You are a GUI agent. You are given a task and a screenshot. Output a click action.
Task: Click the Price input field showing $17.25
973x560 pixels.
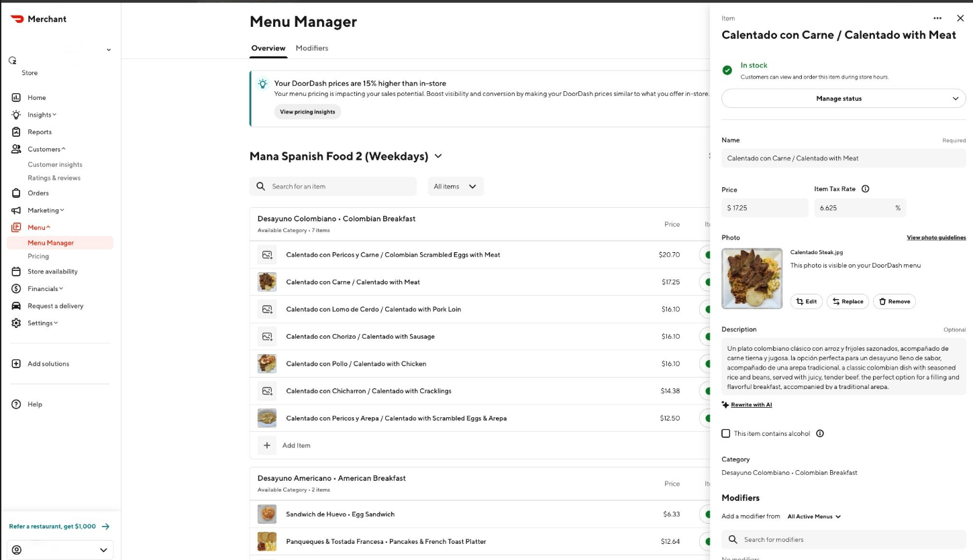(x=765, y=208)
